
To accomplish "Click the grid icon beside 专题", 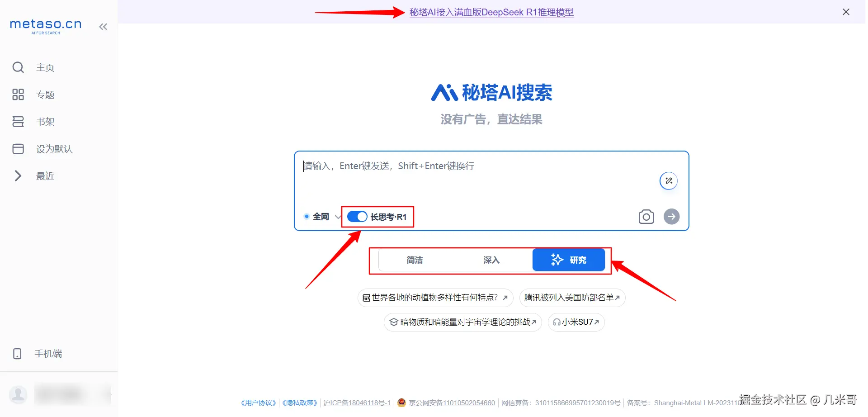I will pyautogui.click(x=18, y=95).
